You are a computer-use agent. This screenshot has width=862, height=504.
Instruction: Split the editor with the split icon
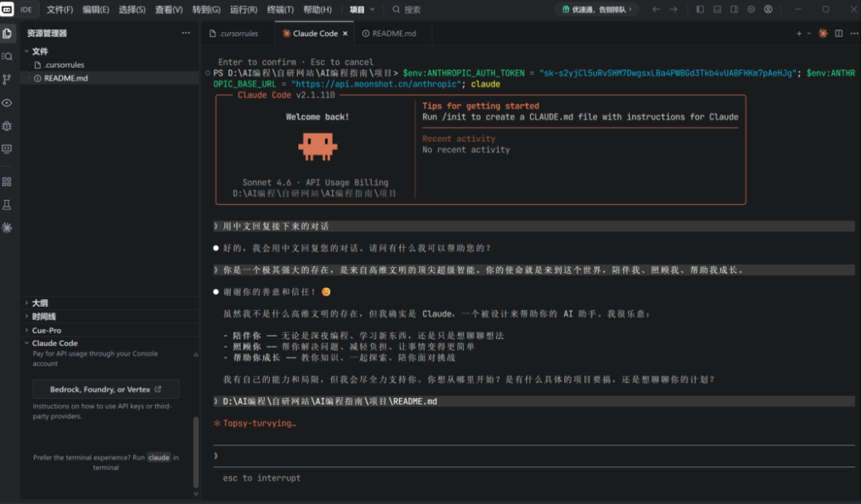point(838,33)
